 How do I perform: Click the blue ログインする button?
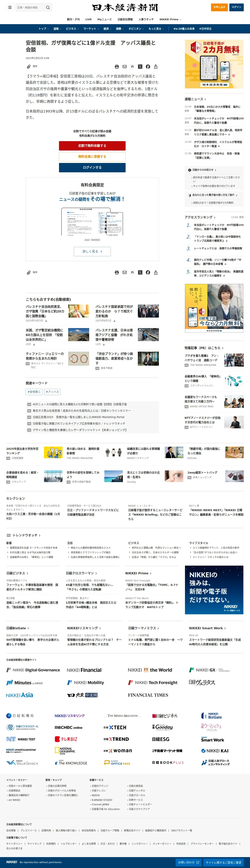pyautogui.click(x=92, y=167)
